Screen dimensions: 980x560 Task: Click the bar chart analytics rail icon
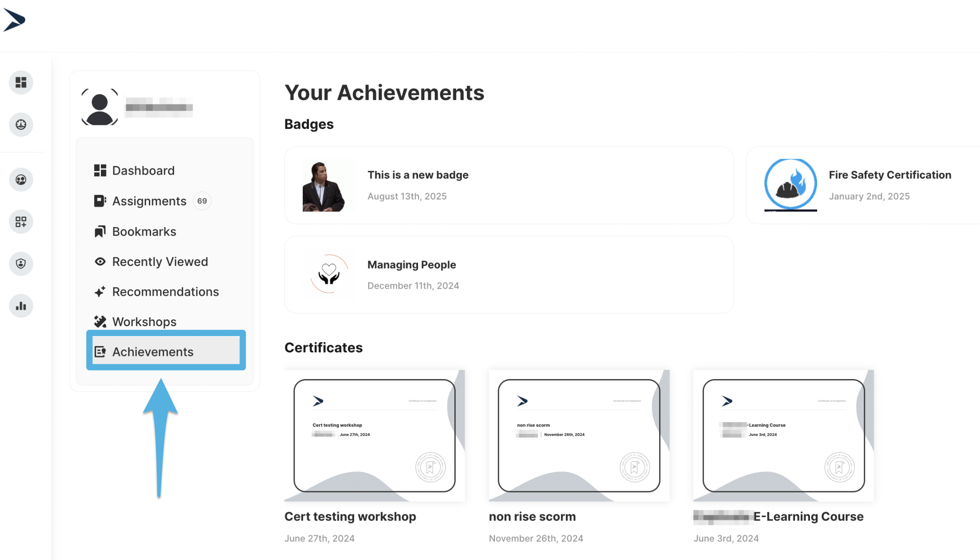[21, 306]
